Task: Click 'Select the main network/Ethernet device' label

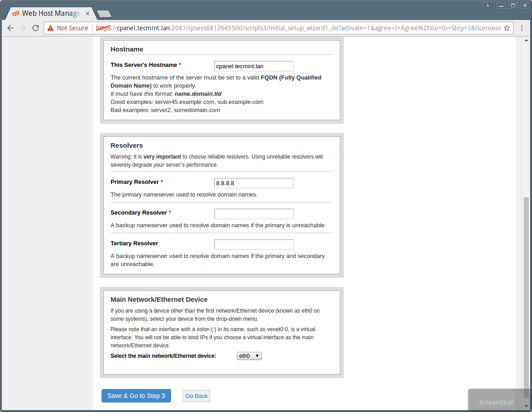Action: [163, 356]
